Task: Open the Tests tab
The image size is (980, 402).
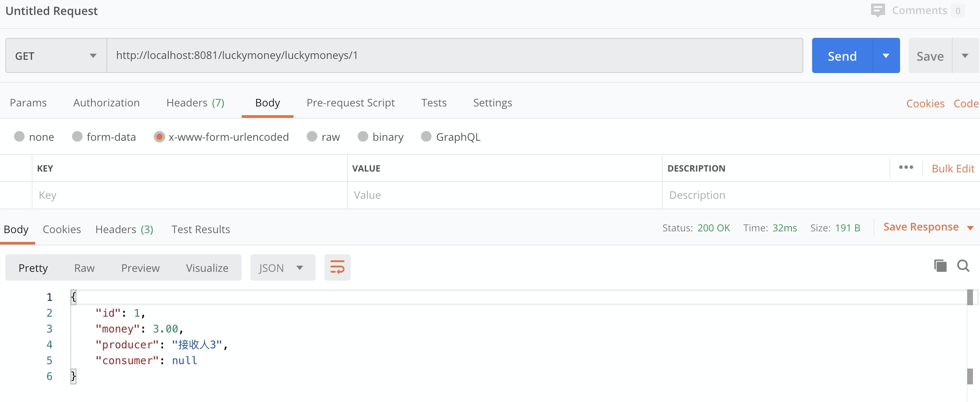Action: click(x=434, y=102)
